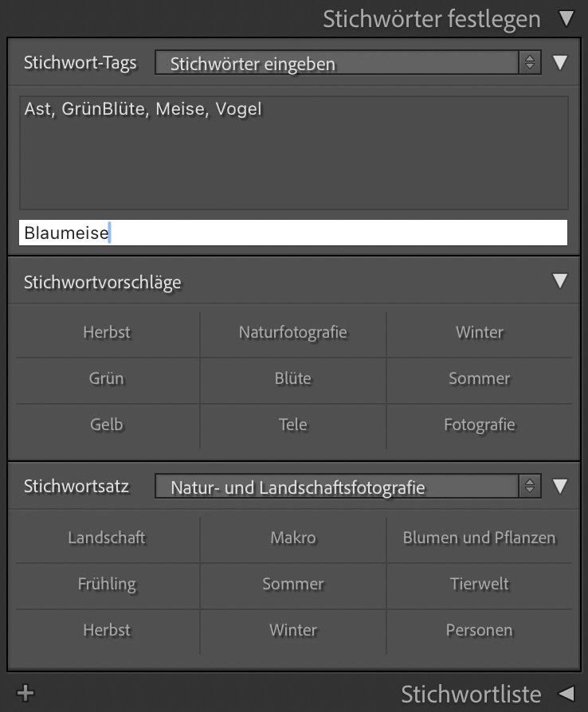Apply the Gelb keyword suggestion
This screenshot has width=588, height=712.
click(106, 424)
